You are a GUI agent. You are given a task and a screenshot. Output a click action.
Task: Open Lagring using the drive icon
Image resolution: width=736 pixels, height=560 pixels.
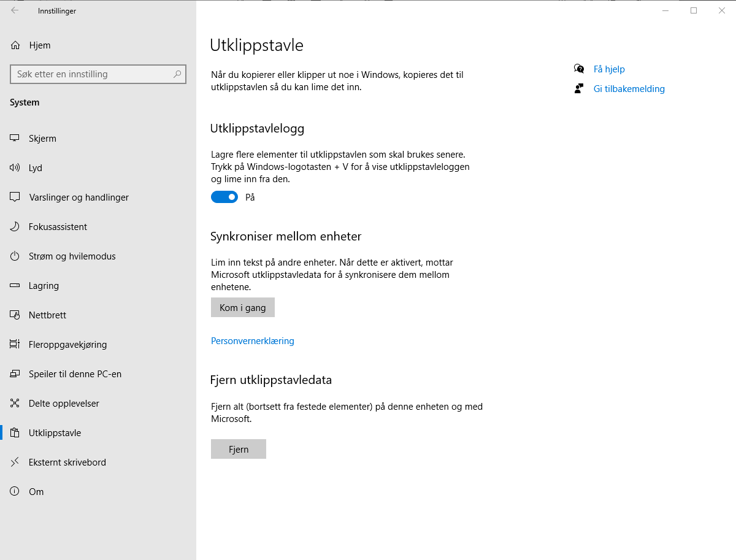pyautogui.click(x=14, y=285)
